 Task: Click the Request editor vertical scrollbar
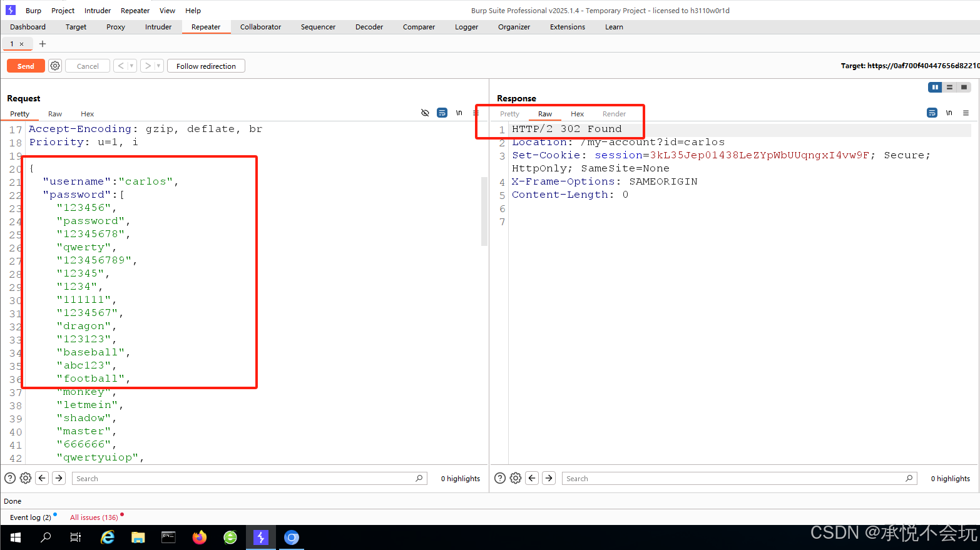point(484,211)
